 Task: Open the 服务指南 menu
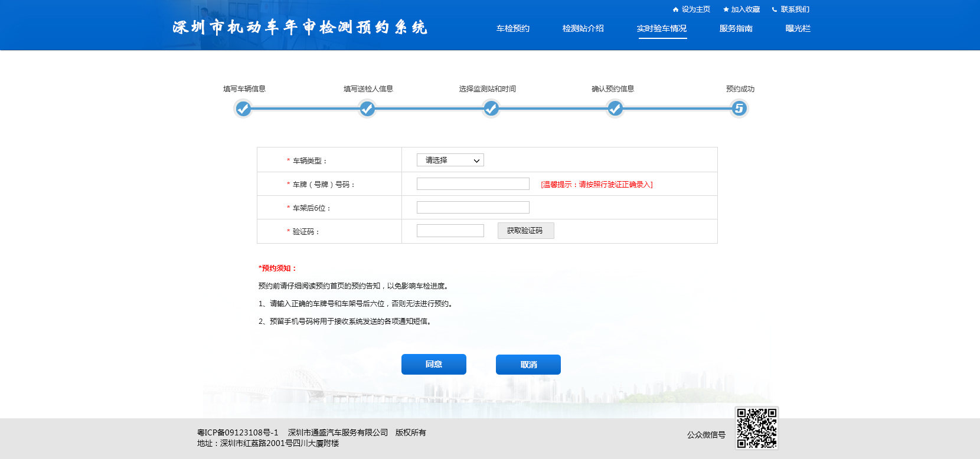click(736, 28)
